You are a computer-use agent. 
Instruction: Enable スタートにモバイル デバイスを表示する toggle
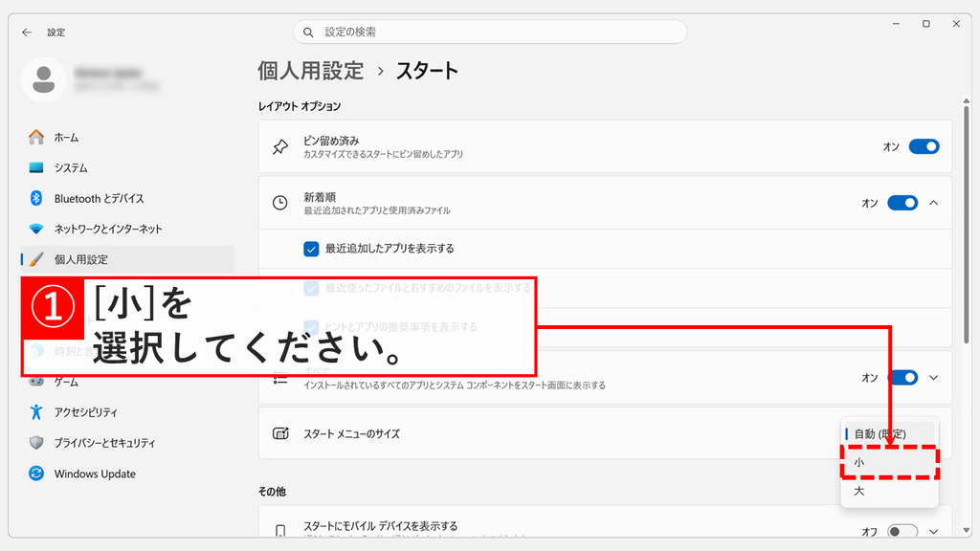tap(902, 531)
